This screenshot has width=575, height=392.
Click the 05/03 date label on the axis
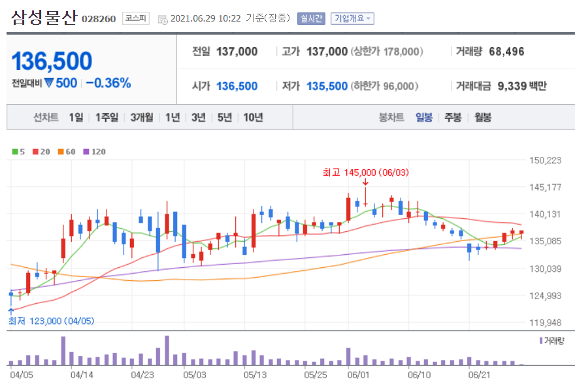(x=195, y=375)
